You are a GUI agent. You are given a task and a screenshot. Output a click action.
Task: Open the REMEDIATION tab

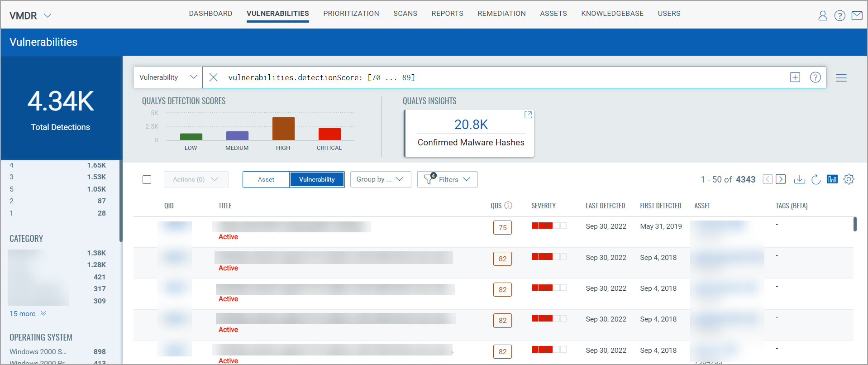click(502, 14)
